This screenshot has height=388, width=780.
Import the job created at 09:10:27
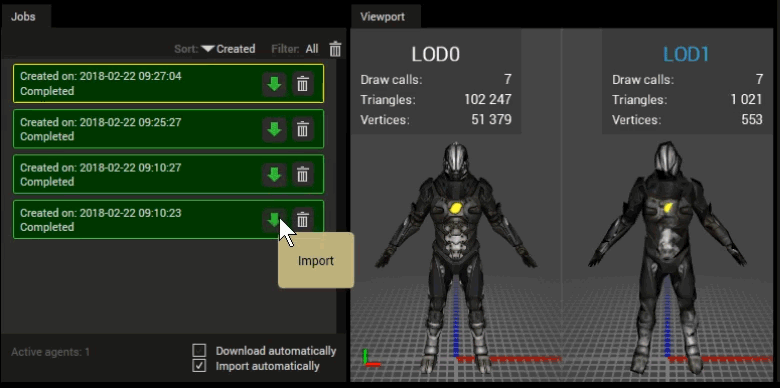(274, 175)
